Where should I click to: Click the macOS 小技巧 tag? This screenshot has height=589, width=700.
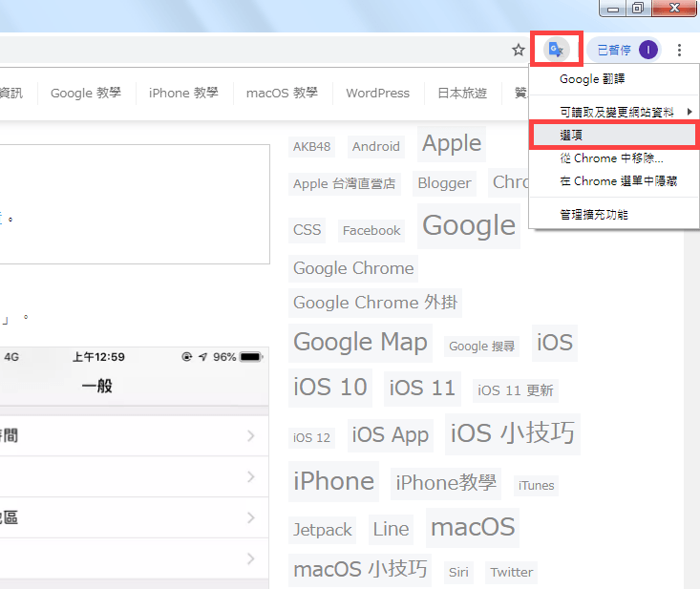coord(360,570)
